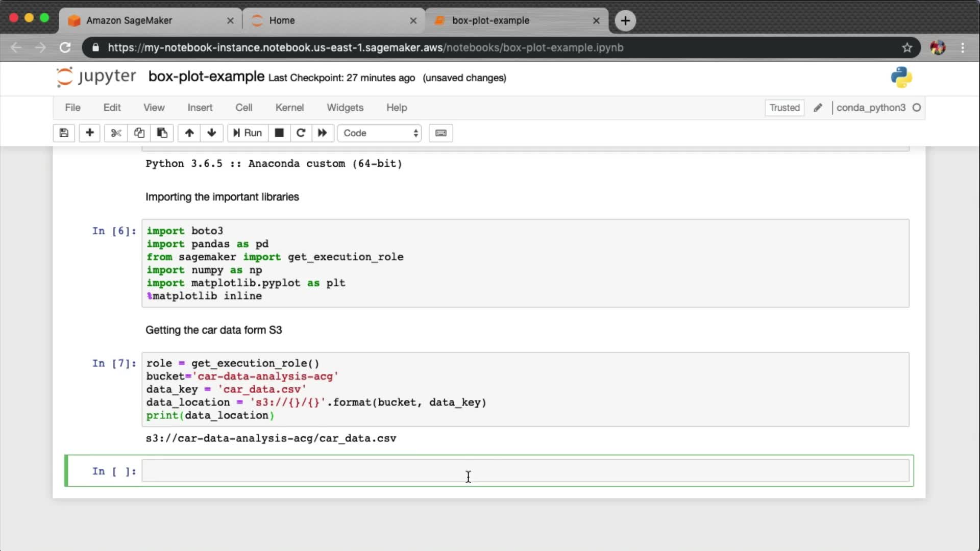Click the box-plot-example notebook title
Image resolution: width=980 pixels, height=551 pixels.
point(206,77)
